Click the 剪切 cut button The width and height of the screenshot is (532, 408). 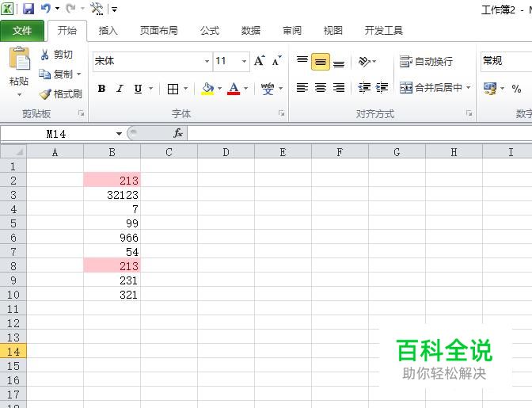pos(57,55)
